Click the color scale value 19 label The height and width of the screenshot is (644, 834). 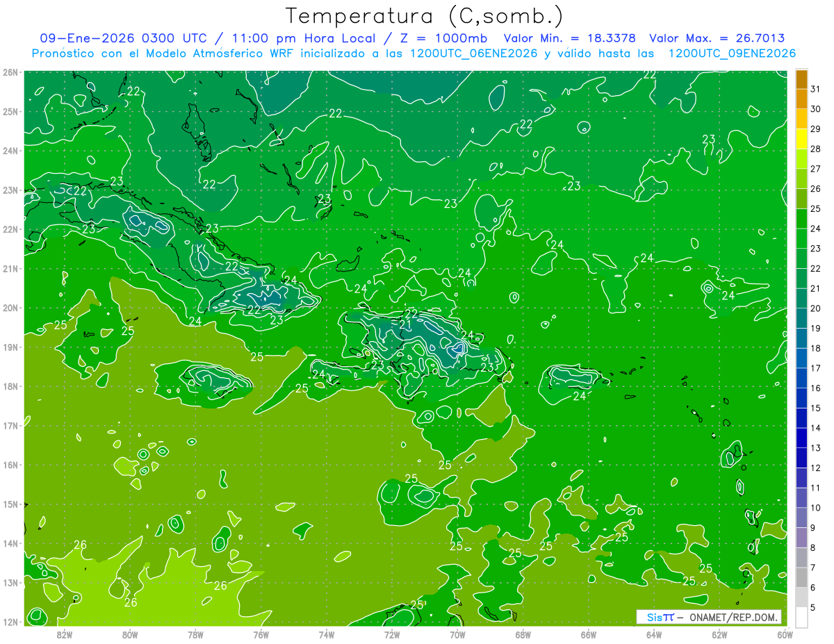(815, 328)
